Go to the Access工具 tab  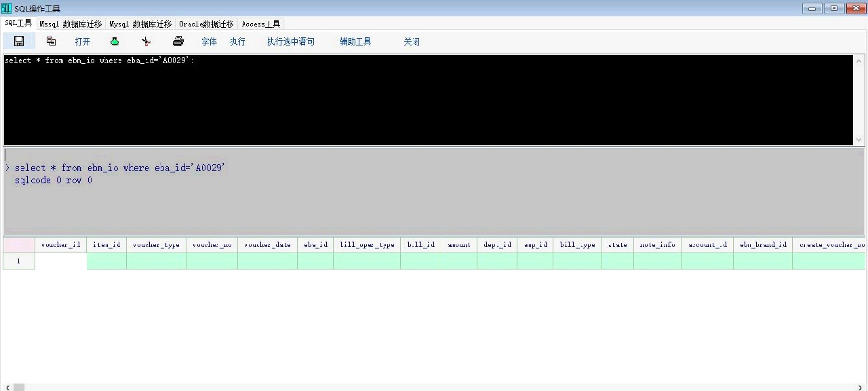pyautogui.click(x=260, y=24)
